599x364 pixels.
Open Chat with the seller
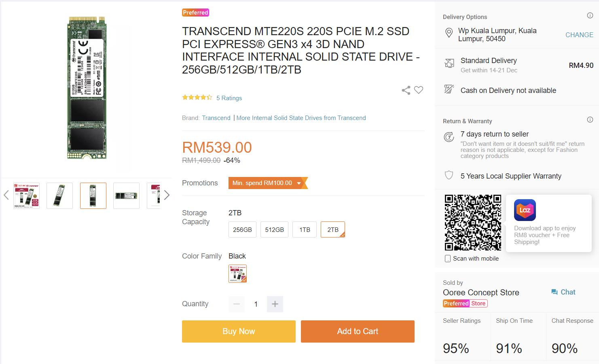coord(563,292)
